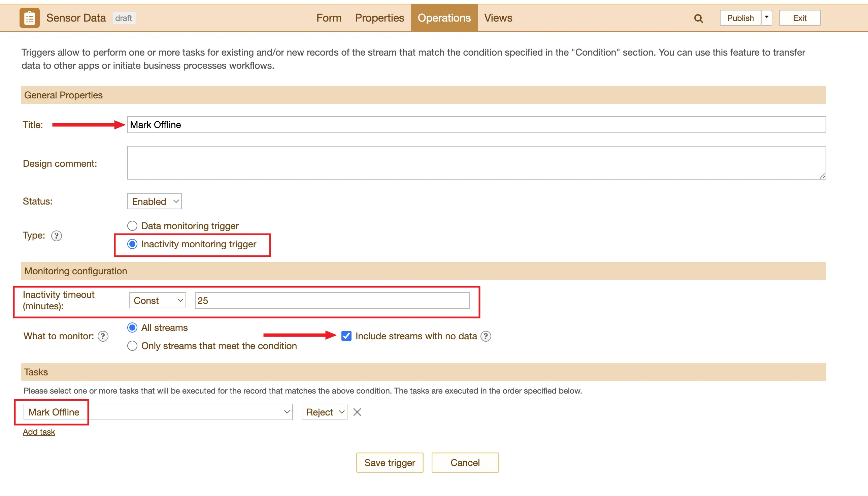Click into the Design comment text area

point(476,163)
